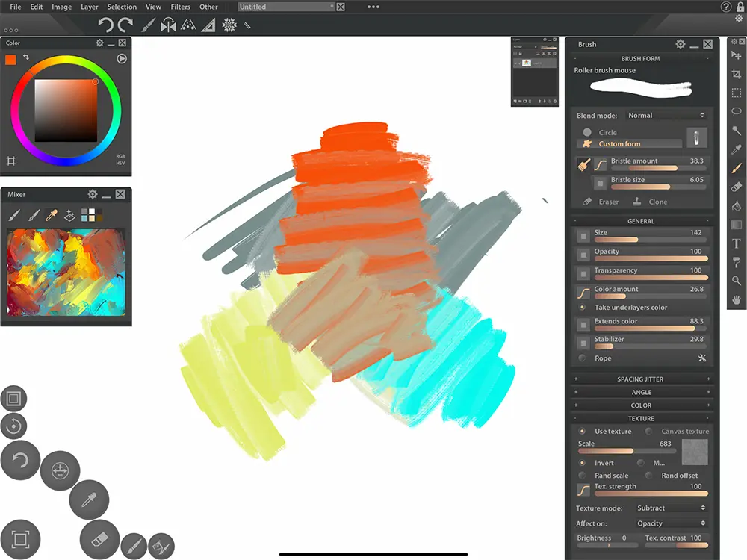Open the Brush panel settings gear

click(x=680, y=44)
